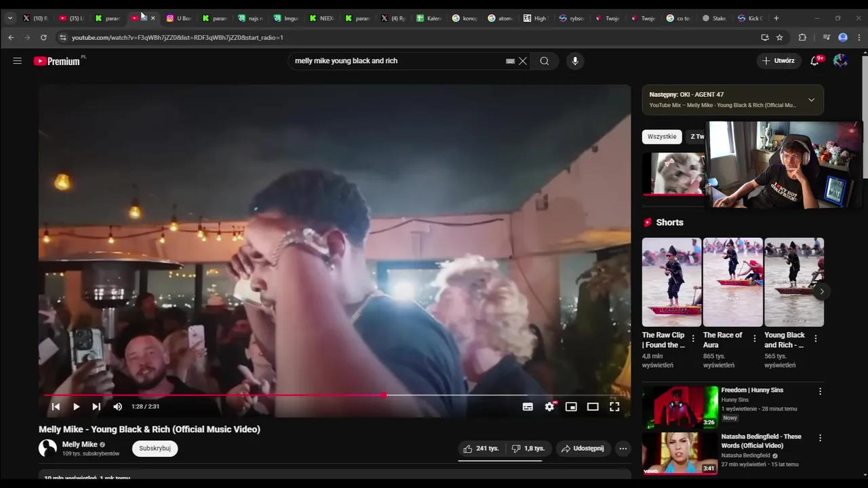868x488 pixels.
Task: Switch to the Stake browser tab
Action: point(714,18)
